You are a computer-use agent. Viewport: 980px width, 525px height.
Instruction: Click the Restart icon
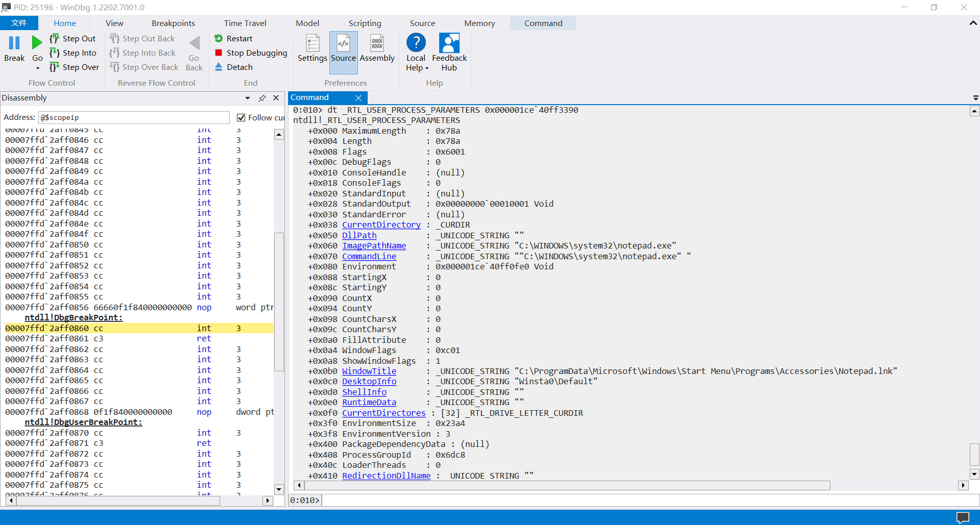pyautogui.click(x=219, y=38)
